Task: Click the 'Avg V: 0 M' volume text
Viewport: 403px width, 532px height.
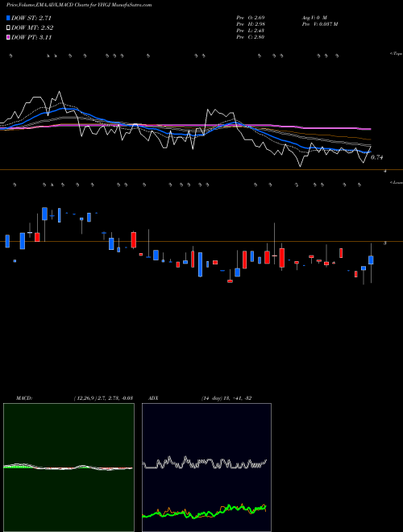Action: coord(314,17)
